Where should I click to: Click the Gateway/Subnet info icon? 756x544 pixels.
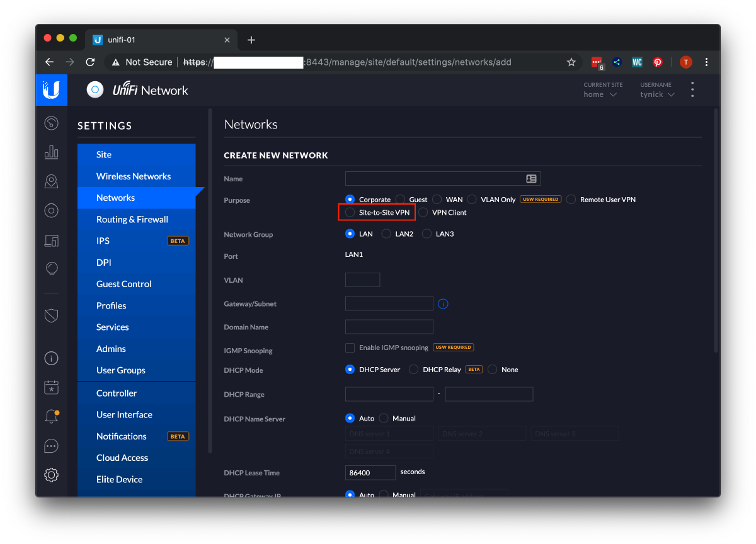pos(443,303)
